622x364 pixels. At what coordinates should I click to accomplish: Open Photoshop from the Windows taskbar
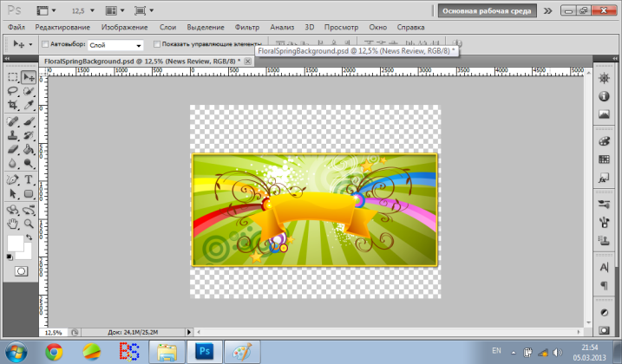(x=206, y=351)
